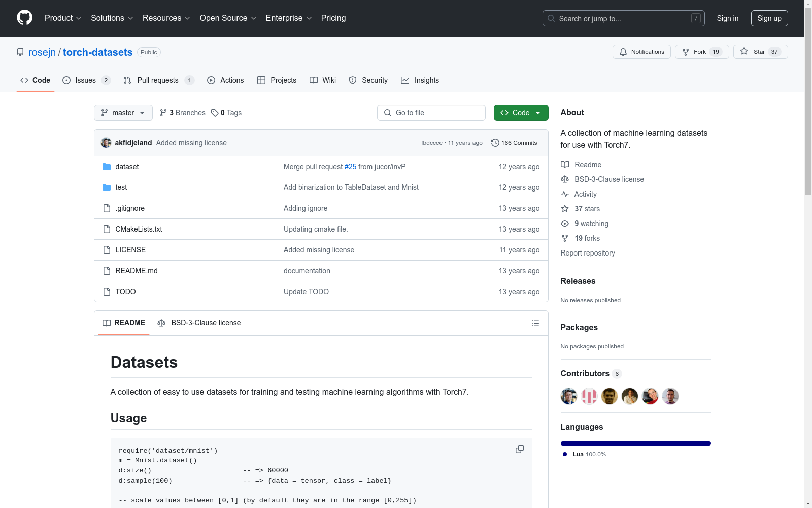Switch to the Wiki tab
This screenshot has height=508, width=812.
(323, 80)
